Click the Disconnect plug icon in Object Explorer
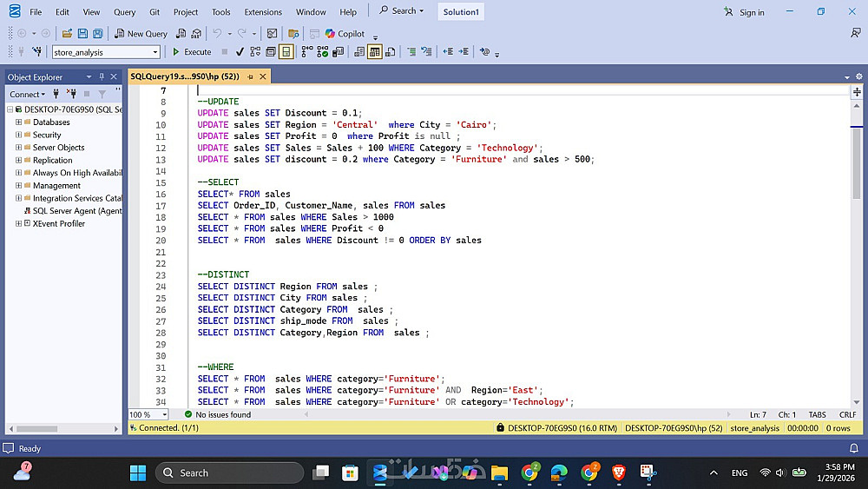Viewport: 868px width, 489px height. tap(71, 94)
